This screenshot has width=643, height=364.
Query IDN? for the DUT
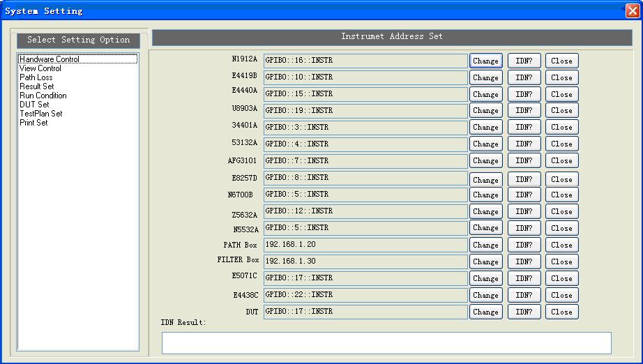point(524,312)
